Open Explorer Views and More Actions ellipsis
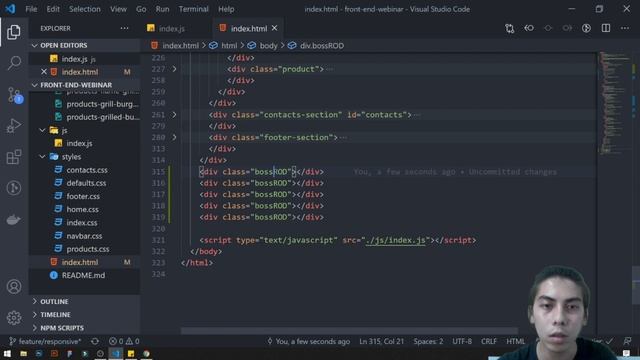Image resolution: width=640 pixels, height=360 pixels. point(124,28)
